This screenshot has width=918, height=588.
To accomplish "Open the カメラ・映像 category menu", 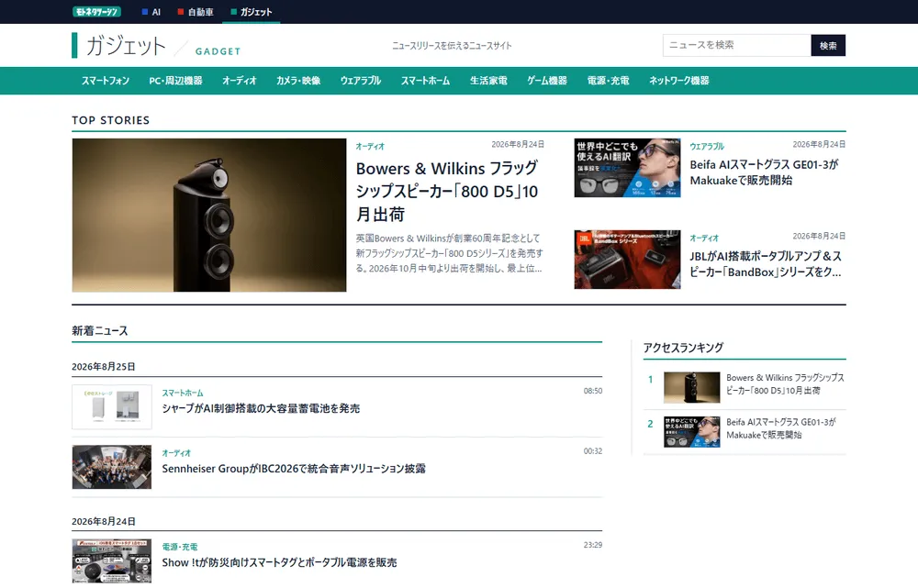I will point(298,81).
